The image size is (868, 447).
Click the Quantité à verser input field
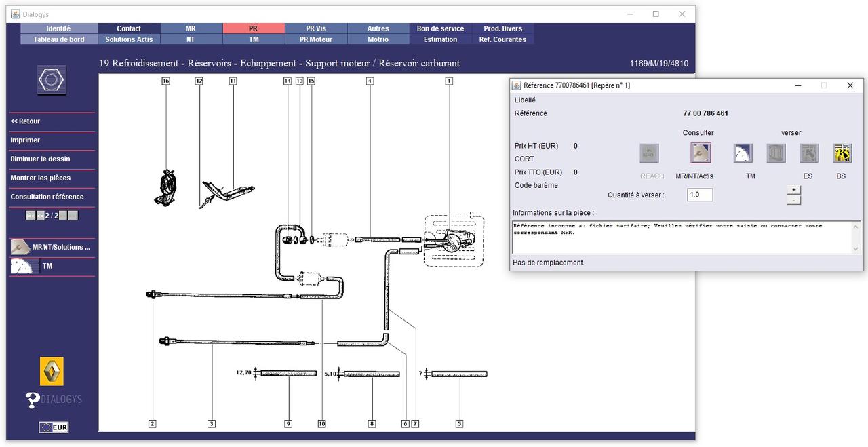700,195
